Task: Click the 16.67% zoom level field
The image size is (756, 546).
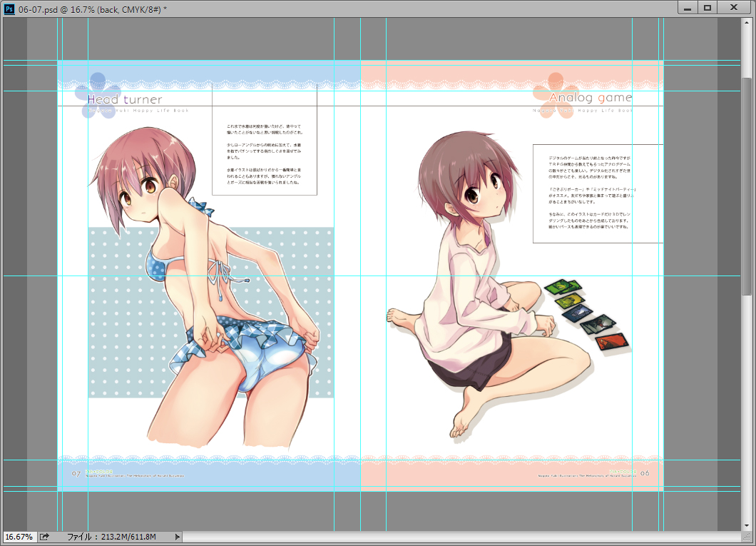Action: 19,536
